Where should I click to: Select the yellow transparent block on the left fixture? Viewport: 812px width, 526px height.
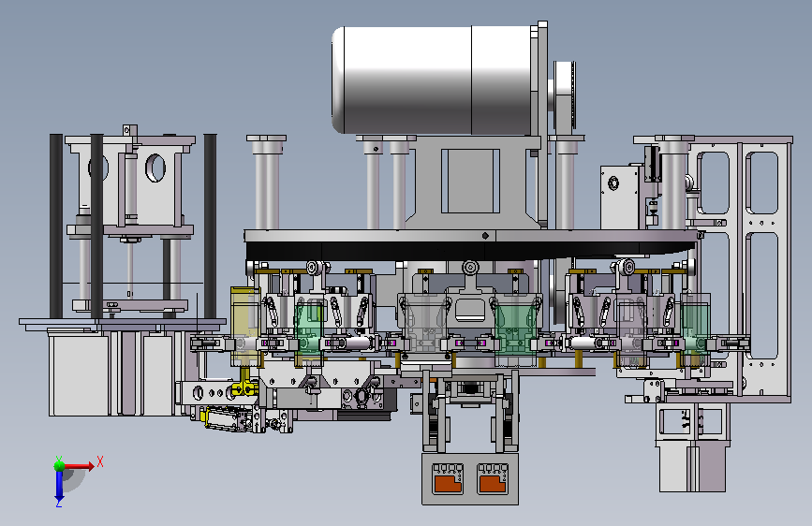coord(244,327)
